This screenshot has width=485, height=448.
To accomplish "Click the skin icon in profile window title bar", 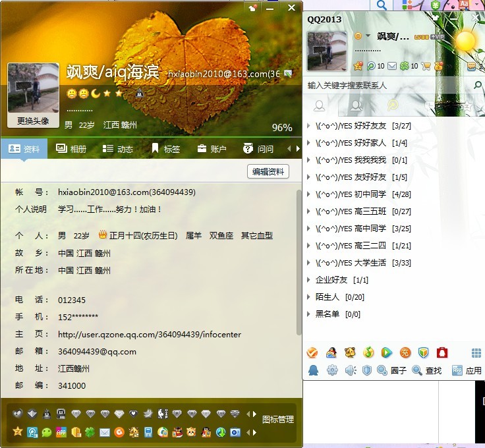I will [253, 8].
